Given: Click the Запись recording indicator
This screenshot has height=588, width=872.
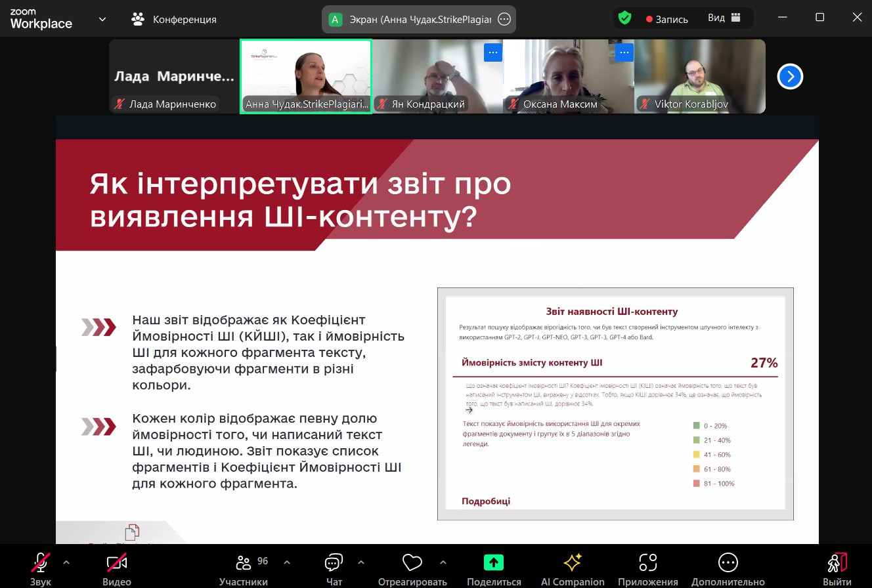Looking at the screenshot, I should pos(667,19).
